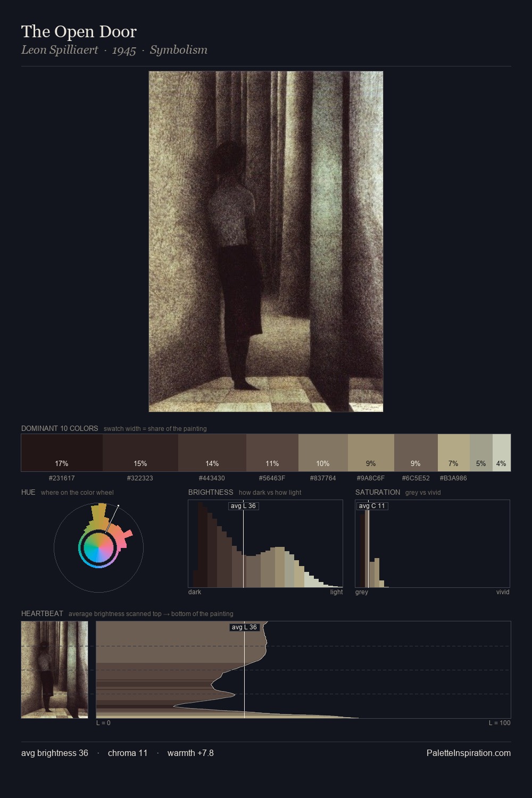Click the BRIGHTNESS section heading
The height and width of the screenshot is (798, 532).
(x=211, y=492)
